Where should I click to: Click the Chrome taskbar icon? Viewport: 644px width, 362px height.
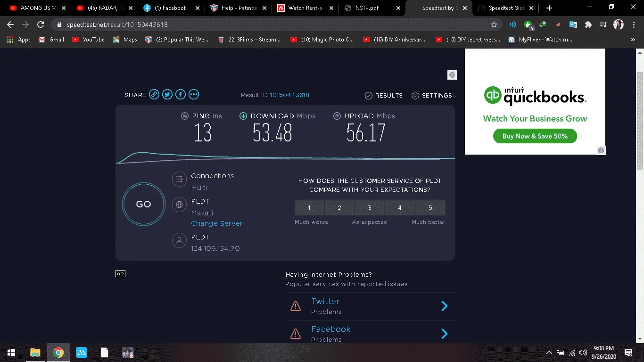coord(58,353)
